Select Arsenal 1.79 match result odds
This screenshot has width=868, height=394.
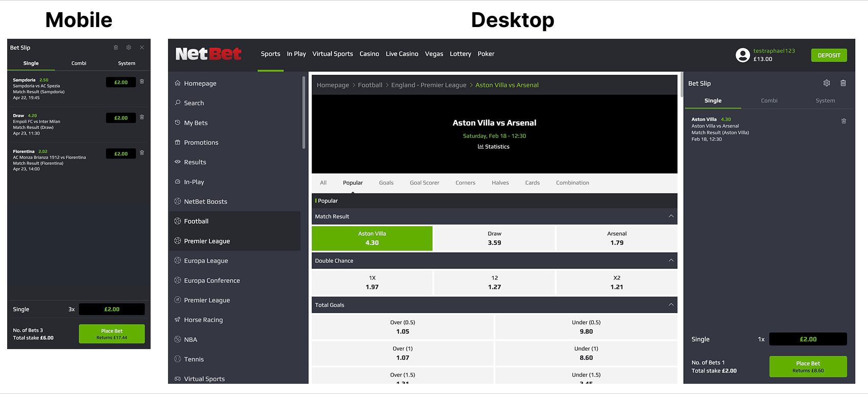click(x=617, y=238)
